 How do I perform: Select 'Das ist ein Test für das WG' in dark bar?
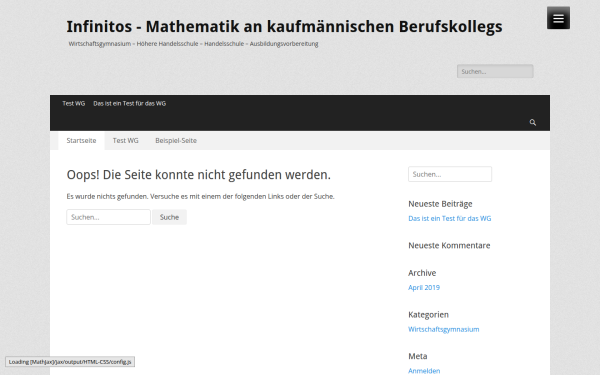pyautogui.click(x=129, y=103)
